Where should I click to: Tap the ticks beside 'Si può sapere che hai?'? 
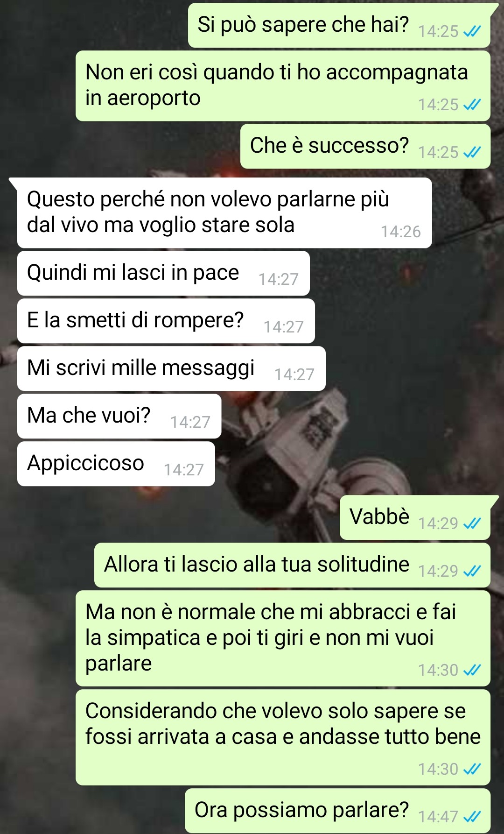tap(472, 31)
